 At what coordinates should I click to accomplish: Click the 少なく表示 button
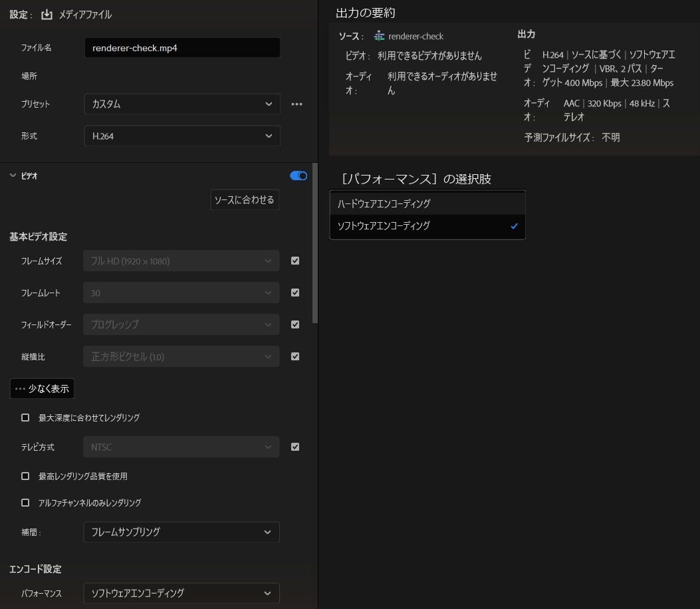42,388
